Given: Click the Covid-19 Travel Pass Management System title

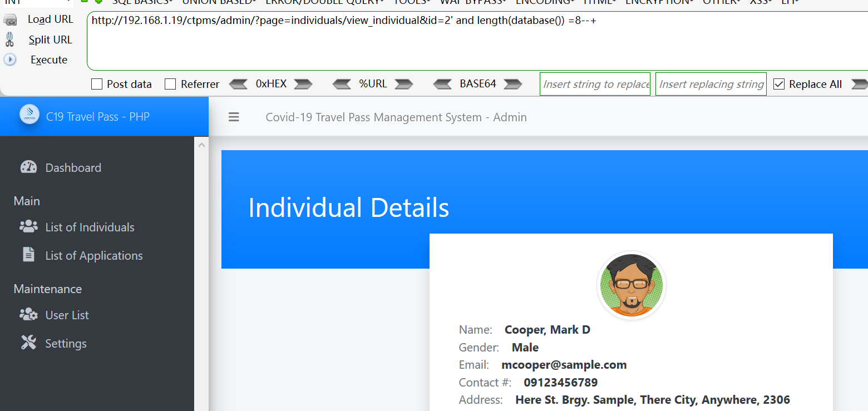Looking at the screenshot, I should point(396,117).
